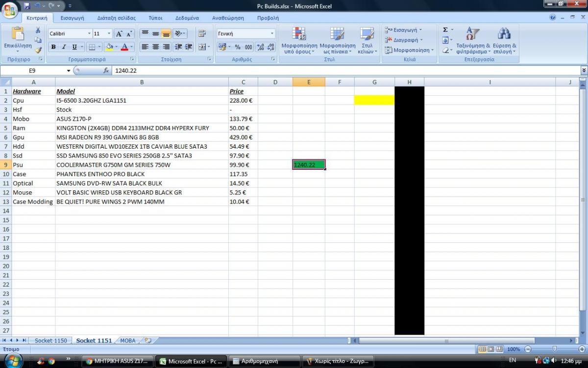Increase indent in alignment group
Image resolution: width=588 pixels, height=368 pixels.
point(188,47)
